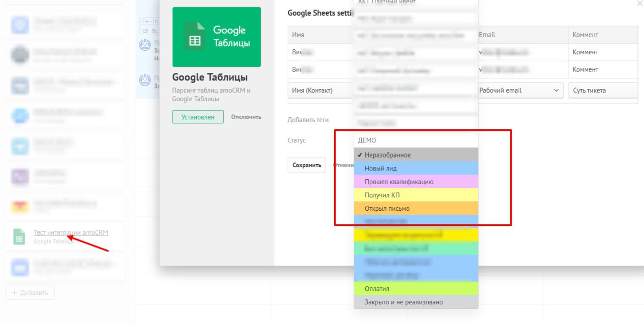This screenshot has height=324, width=644.
Task: Click the Добавить button in the sidebar
Action: [x=30, y=292]
